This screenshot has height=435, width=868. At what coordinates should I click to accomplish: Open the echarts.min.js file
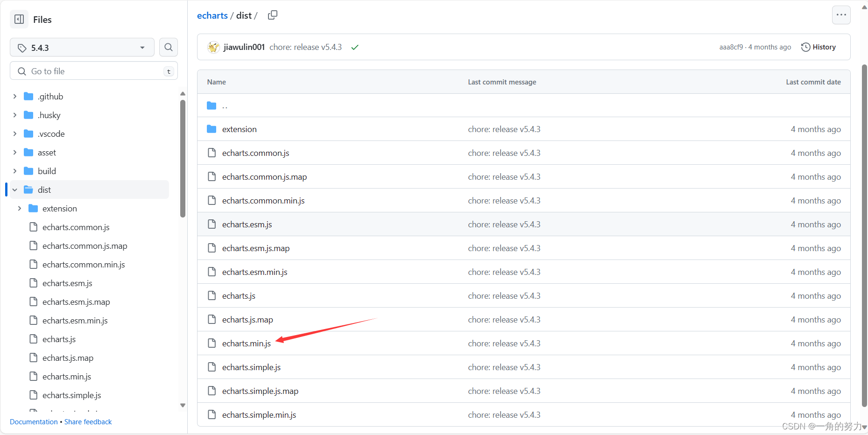tap(247, 343)
